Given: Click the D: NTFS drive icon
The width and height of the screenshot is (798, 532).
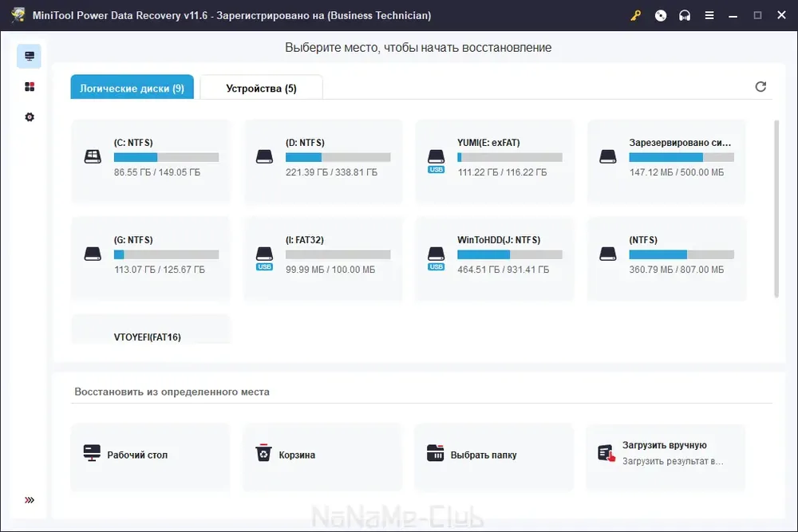Looking at the screenshot, I should point(264,156).
